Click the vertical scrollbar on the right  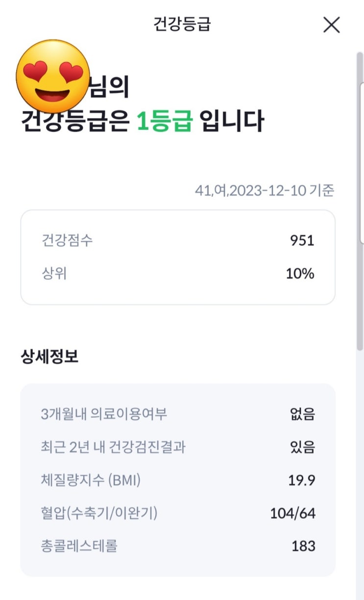click(360, 196)
